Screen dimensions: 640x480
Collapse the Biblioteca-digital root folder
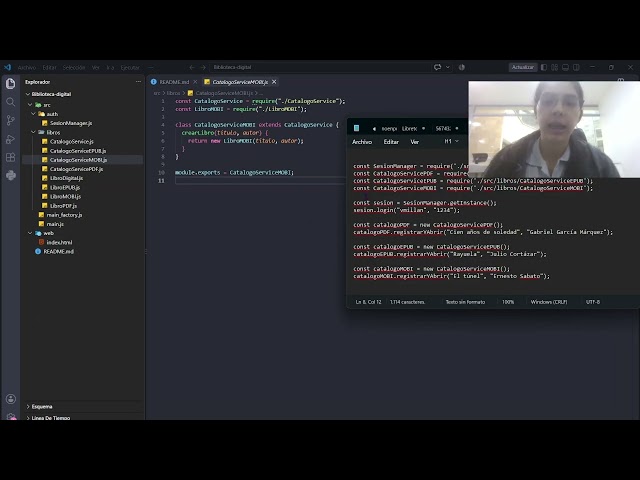pos(28,94)
